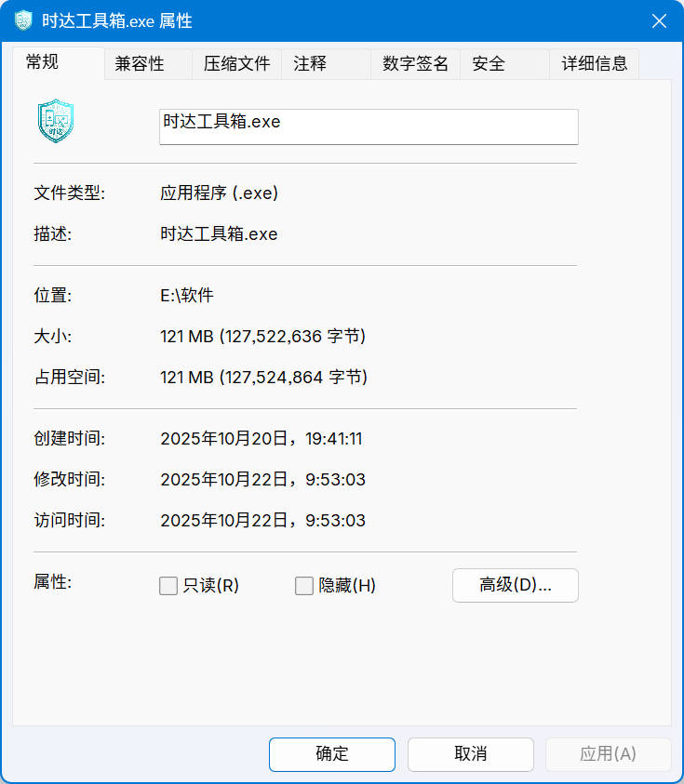This screenshot has width=684, height=784.
Task: Click the location path E:\软件
Action: (x=187, y=296)
